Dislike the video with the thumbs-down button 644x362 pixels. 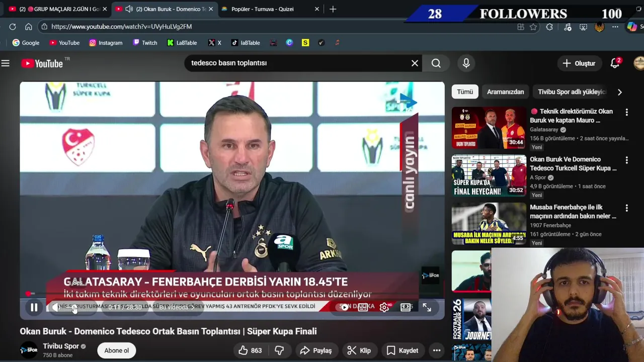tap(279, 350)
